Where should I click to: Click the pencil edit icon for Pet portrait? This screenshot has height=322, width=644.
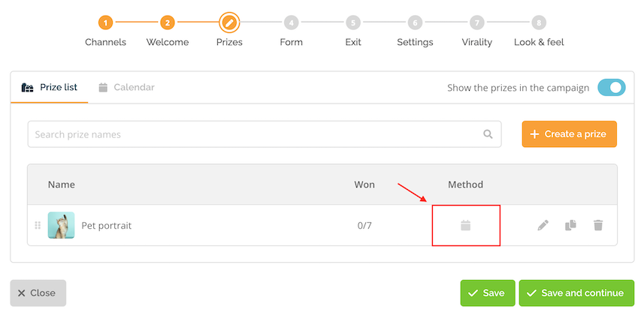point(543,225)
